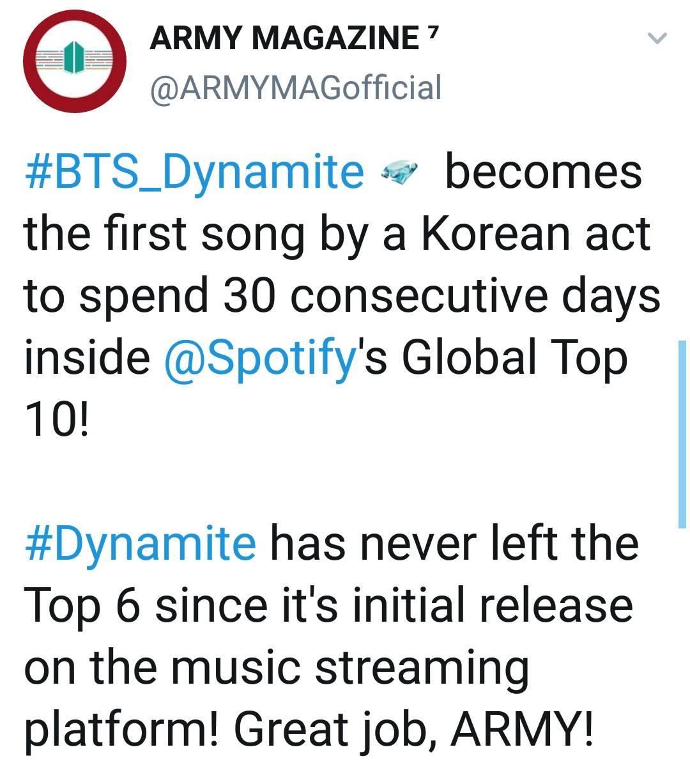The image size is (690, 784).
Task: Open the ARMY MAGAZINE display name
Action: coord(284,38)
